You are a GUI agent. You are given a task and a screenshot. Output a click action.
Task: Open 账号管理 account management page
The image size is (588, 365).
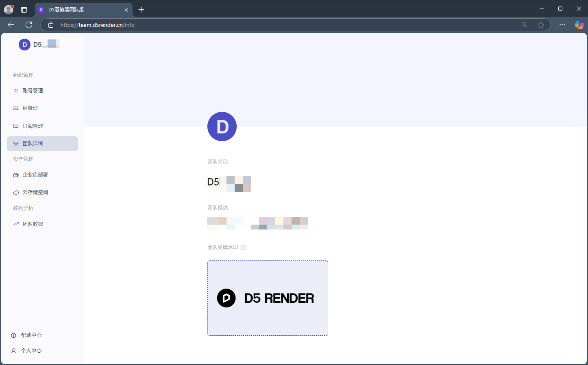[x=42, y=91]
